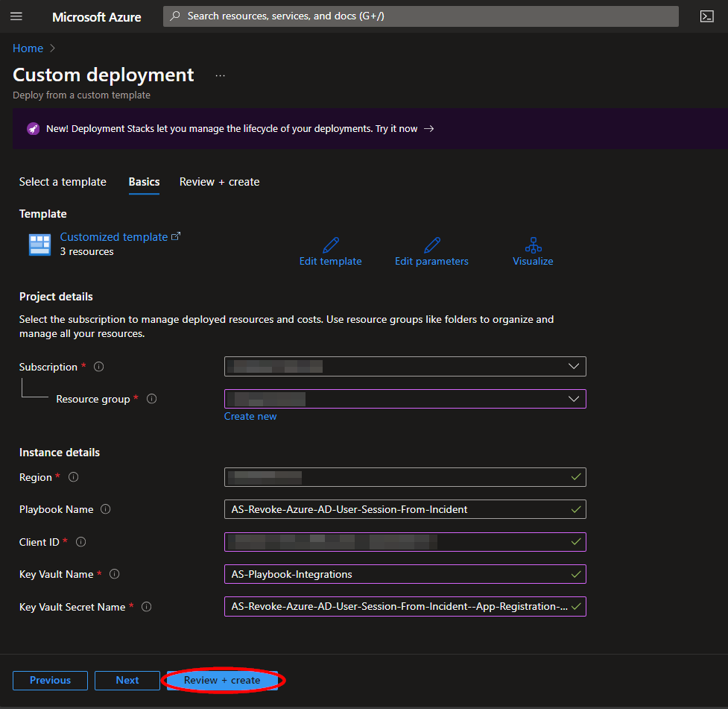Screen dimensions: 728x709
Task: Click the Playbook Name input field
Action: click(405, 510)
